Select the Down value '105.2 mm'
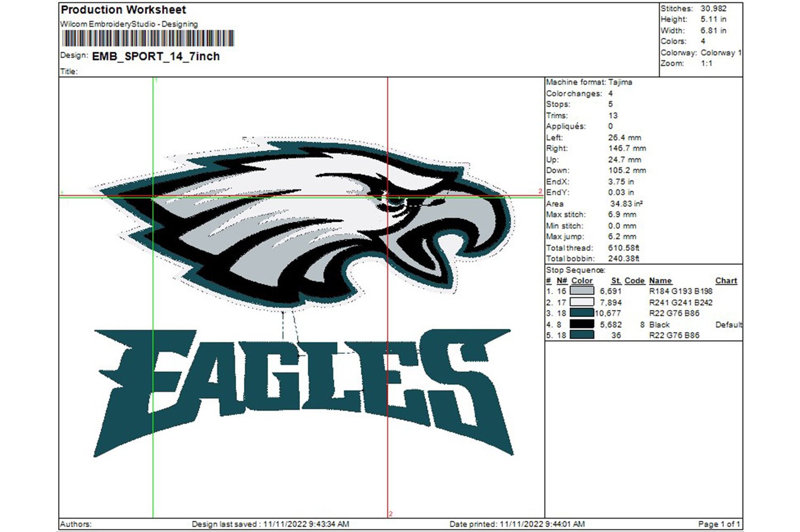 [627, 171]
